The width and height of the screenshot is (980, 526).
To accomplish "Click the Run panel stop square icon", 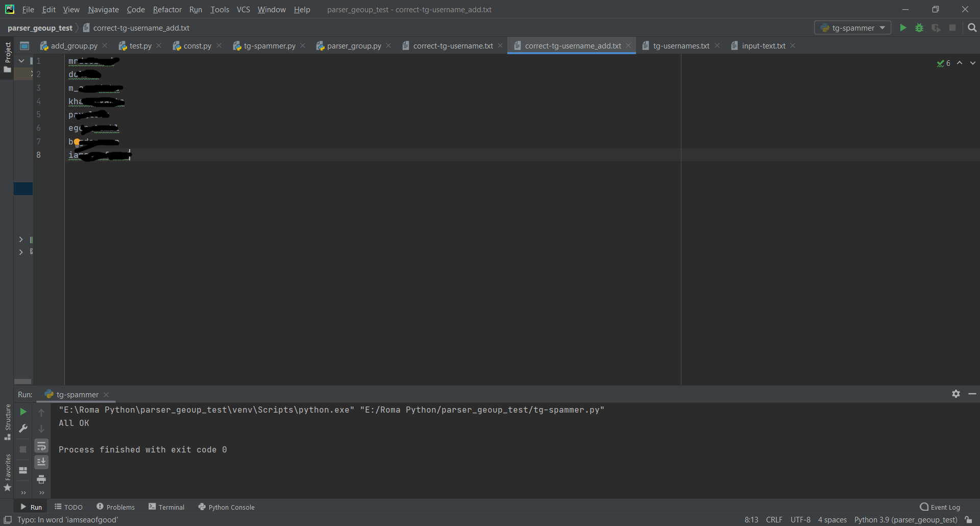I will pyautogui.click(x=23, y=449).
